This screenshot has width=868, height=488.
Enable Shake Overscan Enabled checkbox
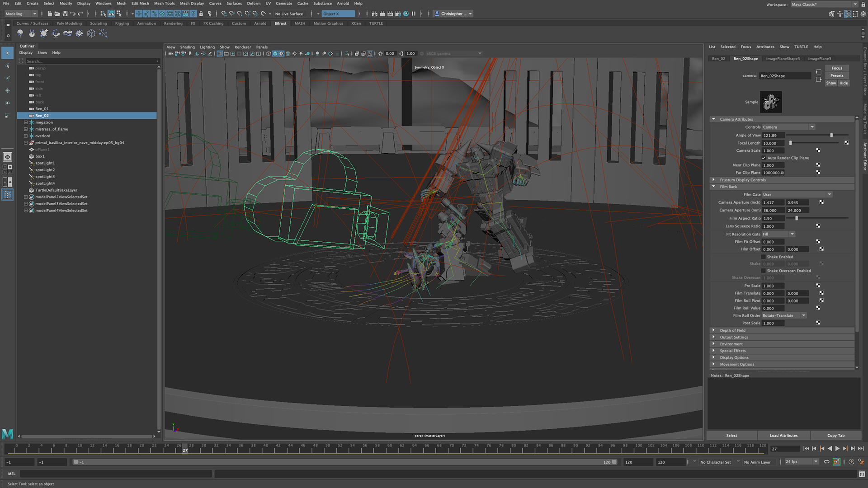point(764,271)
